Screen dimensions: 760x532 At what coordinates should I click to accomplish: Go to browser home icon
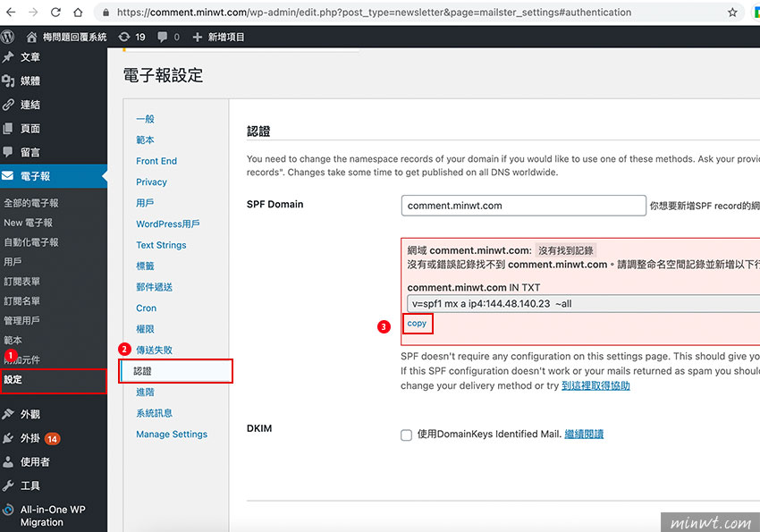[x=78, y=13]
